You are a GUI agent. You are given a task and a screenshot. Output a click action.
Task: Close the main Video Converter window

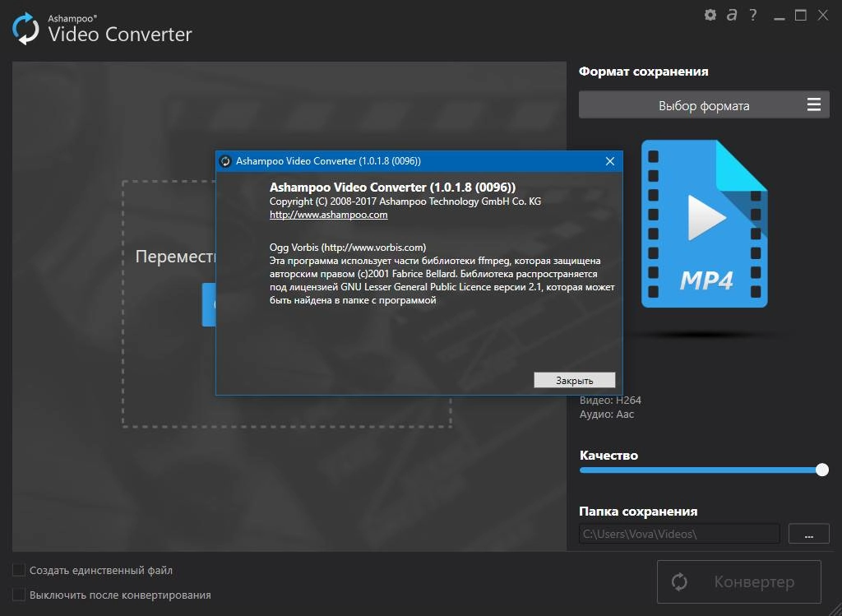point(822,15)
